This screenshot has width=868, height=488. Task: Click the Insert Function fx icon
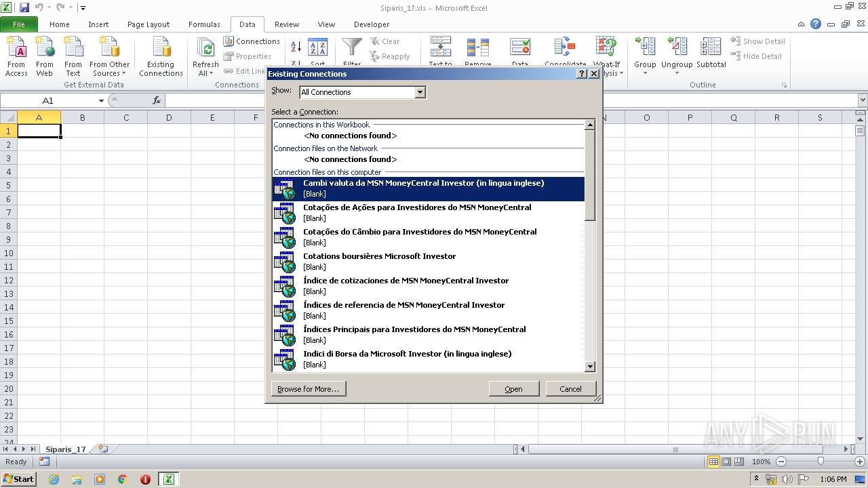point(157,100)
